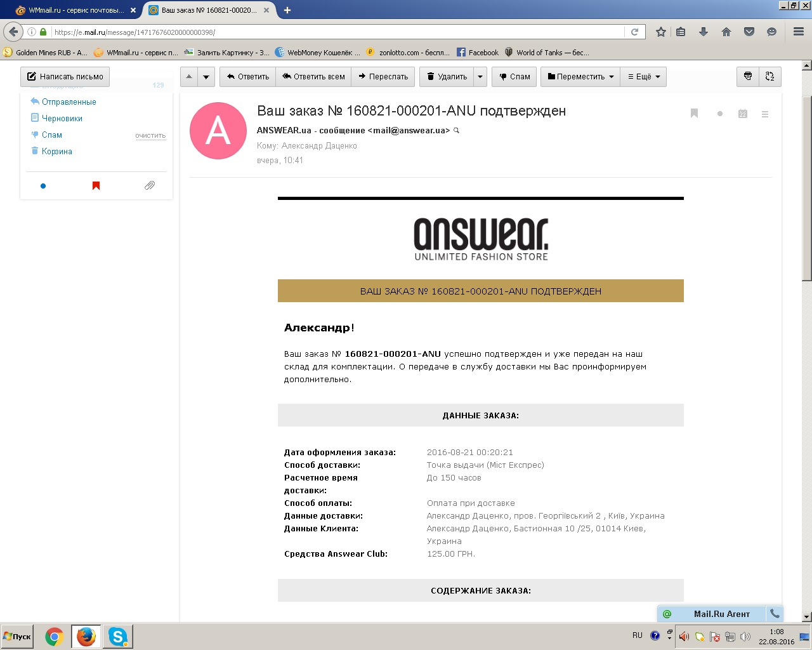
Task: Click Ответить button
Action: [248, 77]
